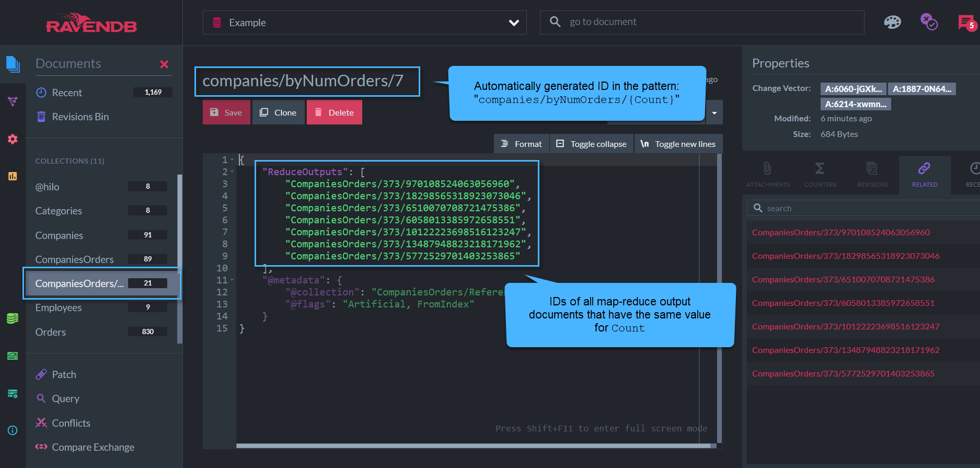Open related document CompaniesOrders/373/6058013385972658551
The height and width of the screenshot is (468, 980).
coord(843,303)
